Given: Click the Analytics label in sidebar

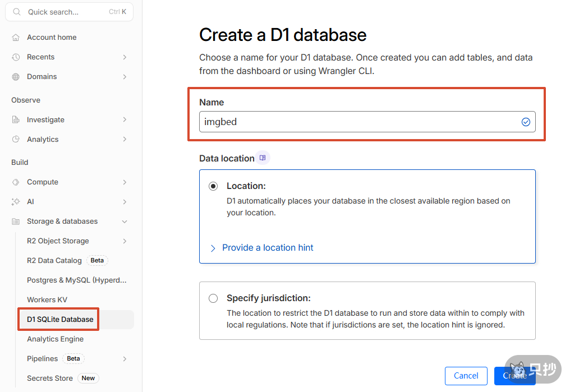Looking at the screenshot, I should tap(43, 139).
